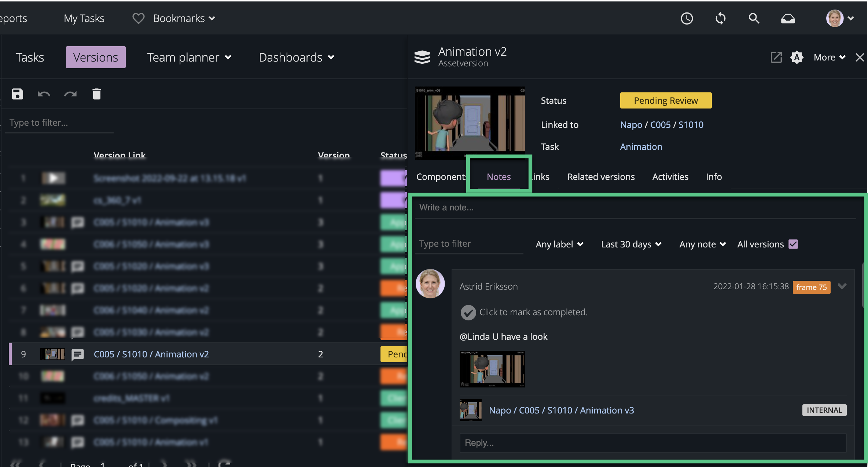Toggle the All versions checkbox
Viewport: 868px width, 467px height.
click(793, 244)
